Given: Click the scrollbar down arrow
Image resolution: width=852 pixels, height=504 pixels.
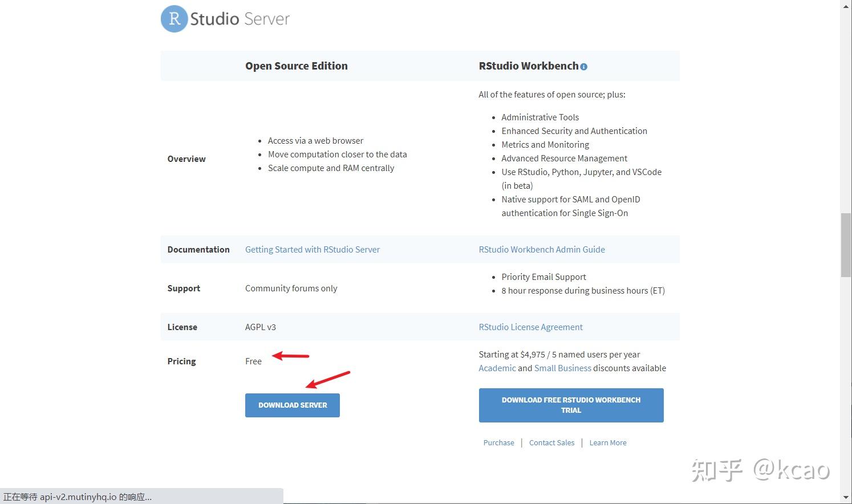Looking at the screenshot, I should [x=846, y=499].
